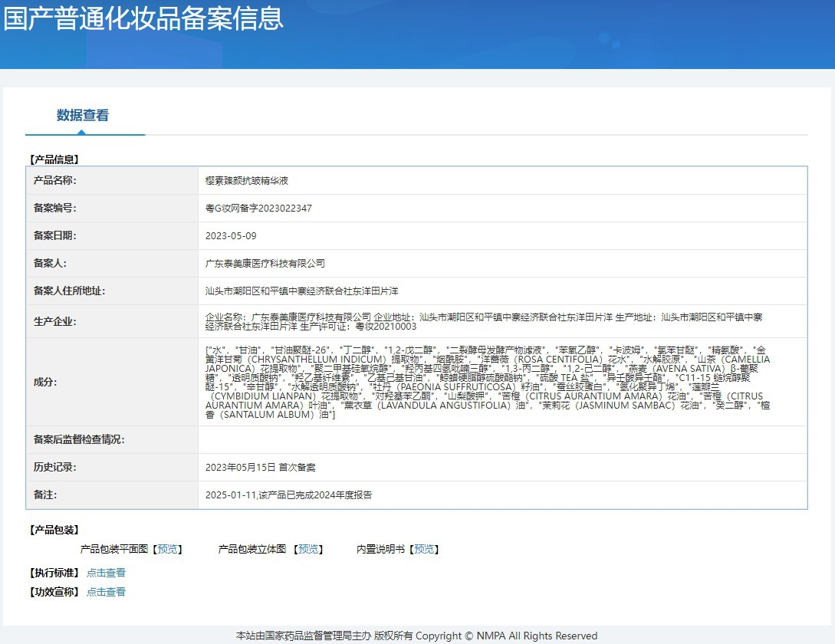This screenshot has height=644, width=835.
Task: Click the 产品名称 label cell
Action: click(113, 181)
